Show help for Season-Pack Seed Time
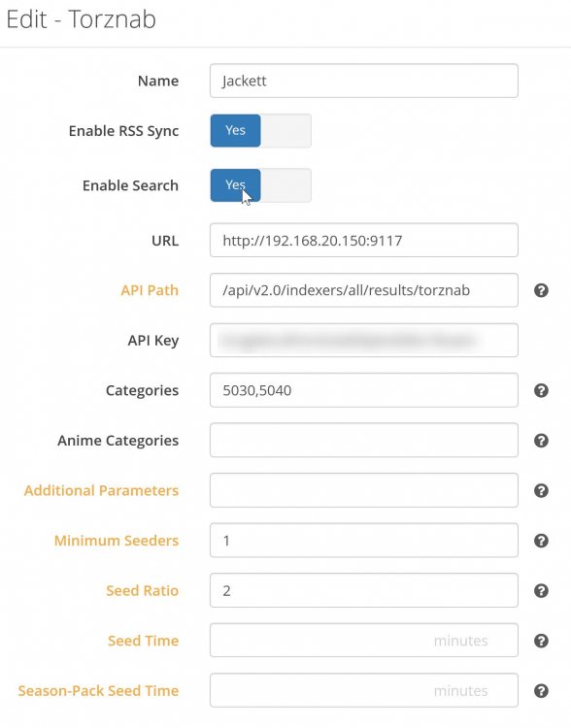Viewport: 571px width, 728px height. pos(541,691)
